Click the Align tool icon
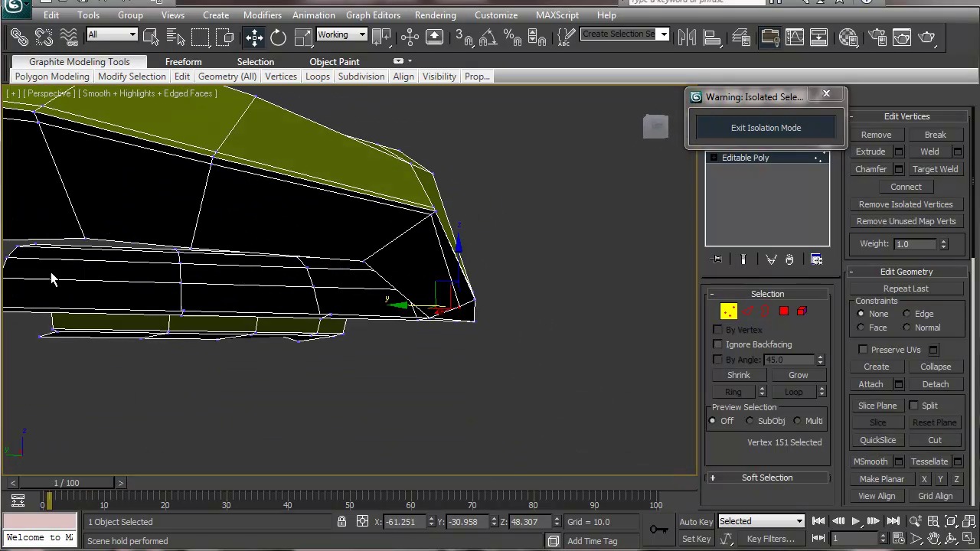 click(711, 36)
